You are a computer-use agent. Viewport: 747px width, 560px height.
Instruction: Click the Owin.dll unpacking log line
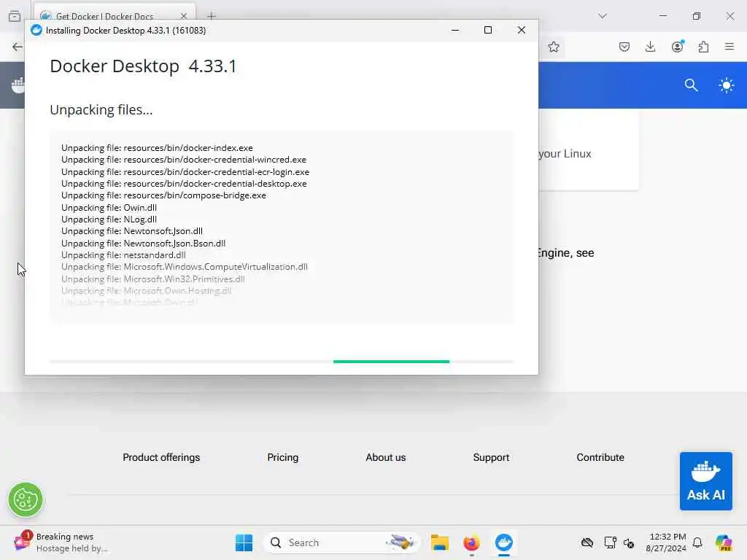(109, 208)
